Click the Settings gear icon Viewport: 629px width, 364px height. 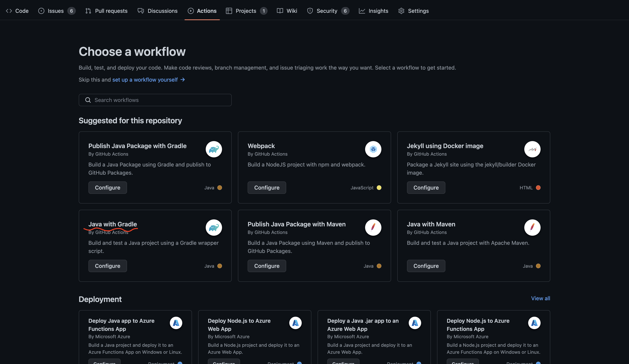(401, 11)
